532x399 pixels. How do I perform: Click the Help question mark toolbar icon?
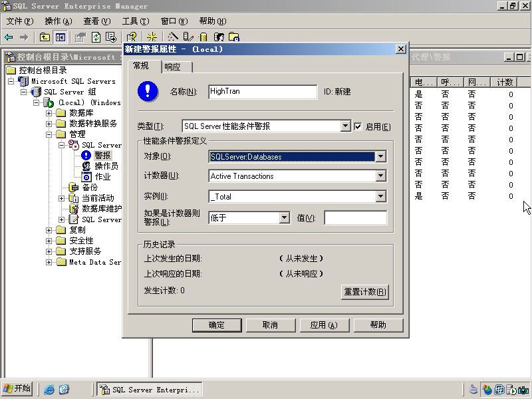click(x=131, y=37)
